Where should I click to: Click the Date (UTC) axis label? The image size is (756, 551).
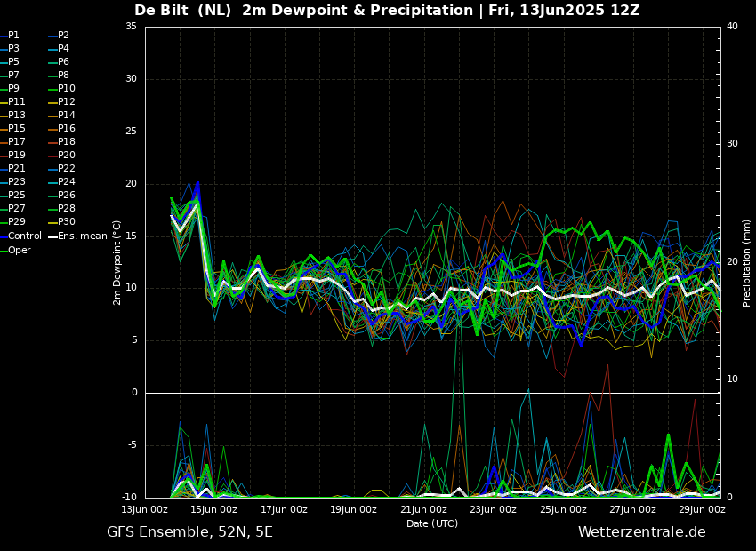click(432, 524)
